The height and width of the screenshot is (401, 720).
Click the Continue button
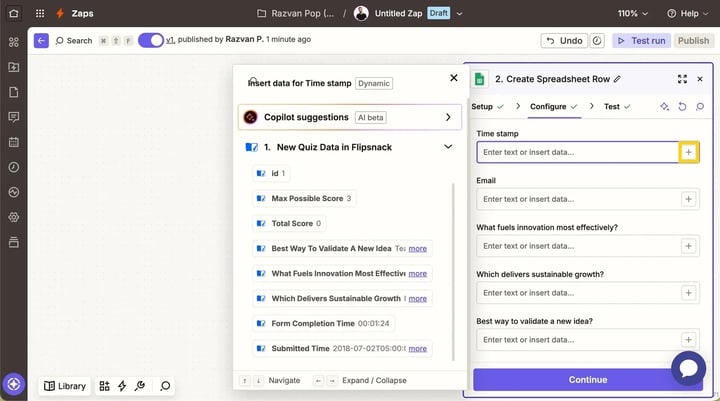(x=588, y=380)
